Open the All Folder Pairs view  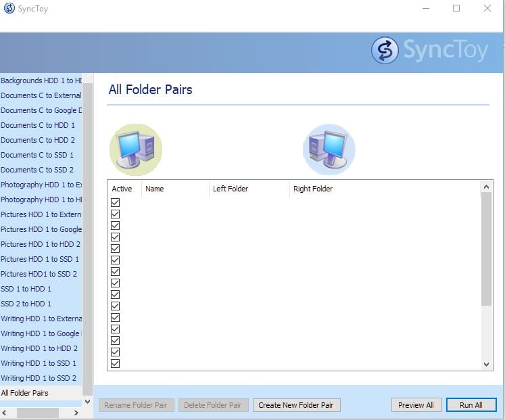pos(25,393)
